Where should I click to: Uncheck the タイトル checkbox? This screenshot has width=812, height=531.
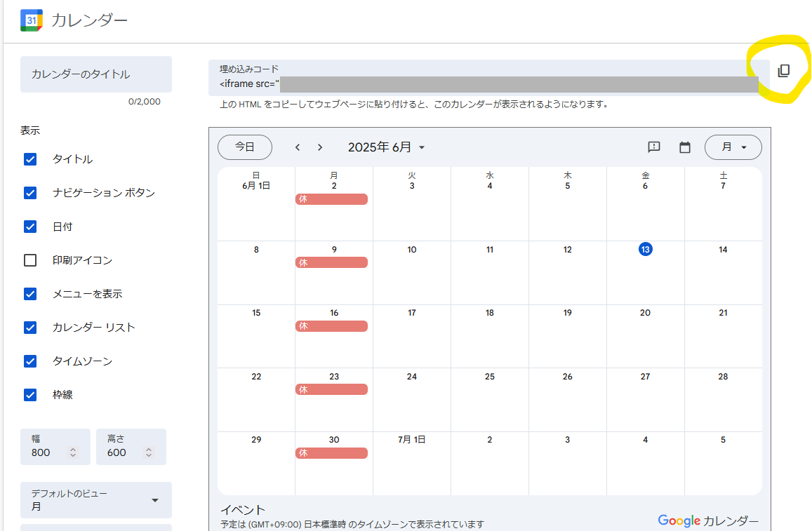(30, 159)
